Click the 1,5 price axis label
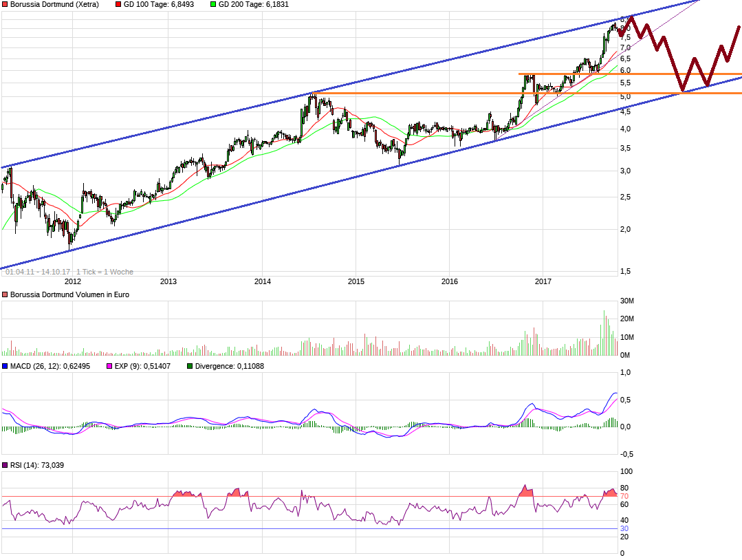Screen dimensions: 742x560 (x=625, y=271)
